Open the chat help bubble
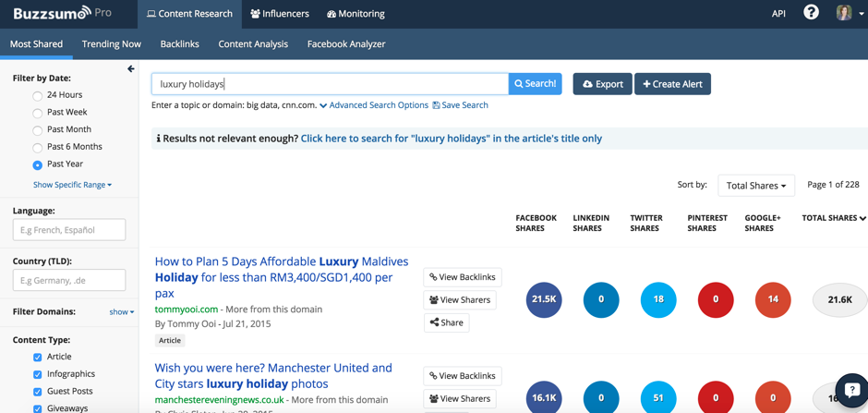868x413 pixels. pyautogui.click(x=852, y=390)
